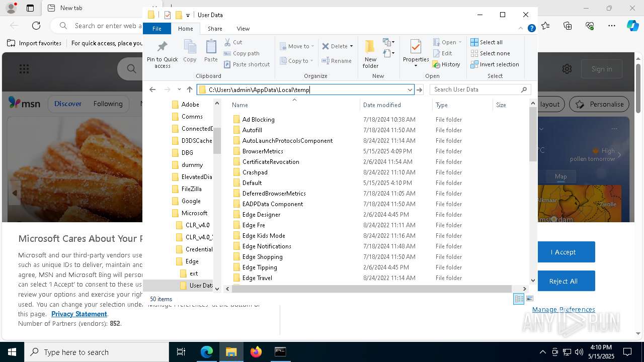Select MSN Discover tab
644x362 pixels.
point(68,104)
